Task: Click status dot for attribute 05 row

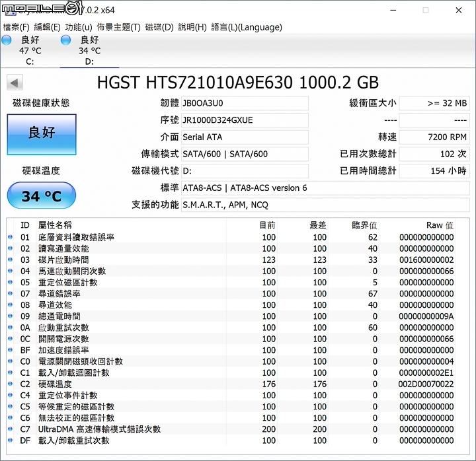Action: click(10, 283)
